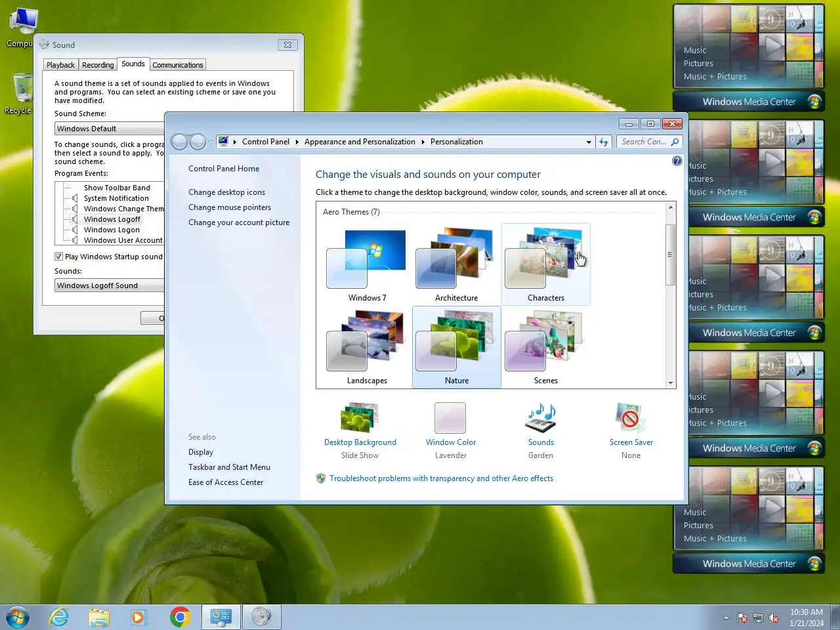The height and width of the screenshot is (630, 840).
Task: Click the Action Center flag tray icon
Action: point(742,618)
